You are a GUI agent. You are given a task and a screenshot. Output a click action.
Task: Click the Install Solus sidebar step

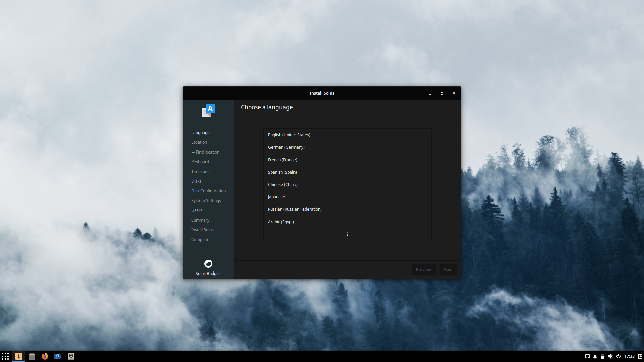click(202, 230)
